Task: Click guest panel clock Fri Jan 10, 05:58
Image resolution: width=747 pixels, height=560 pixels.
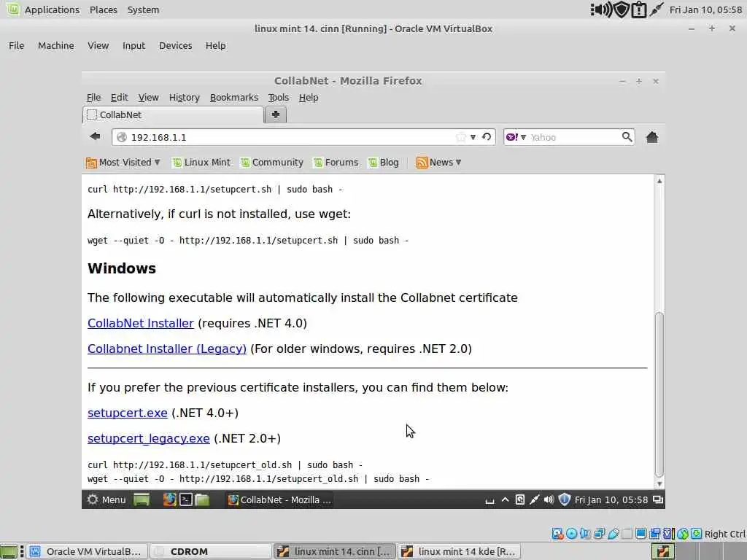Action: (611, 499)
